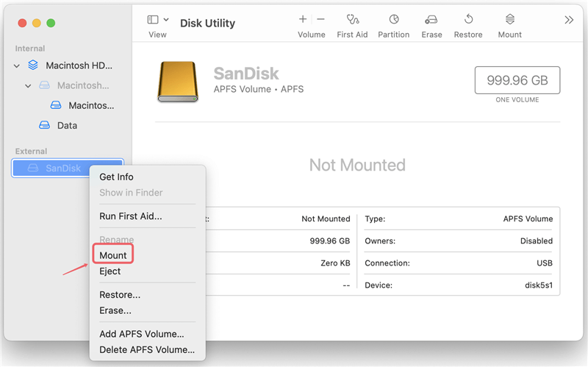Close the Disk Utility window
This screenshot has height=367, width=588.
pos(22,24)
